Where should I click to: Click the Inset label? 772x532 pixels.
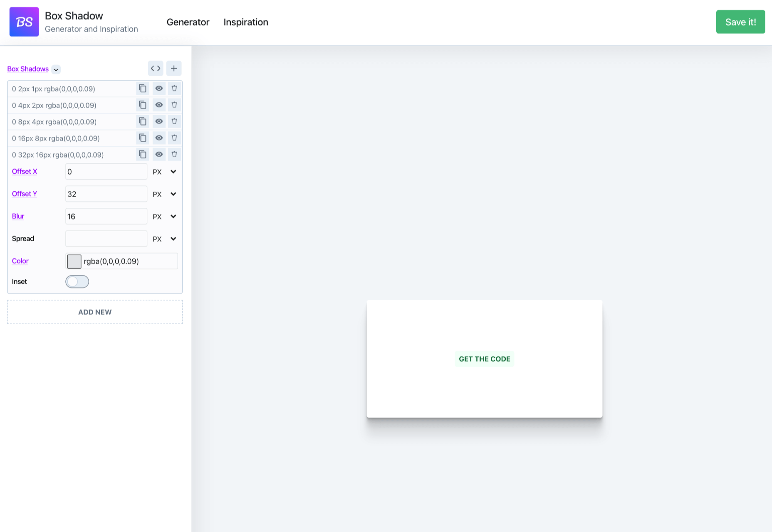point(19,282)
